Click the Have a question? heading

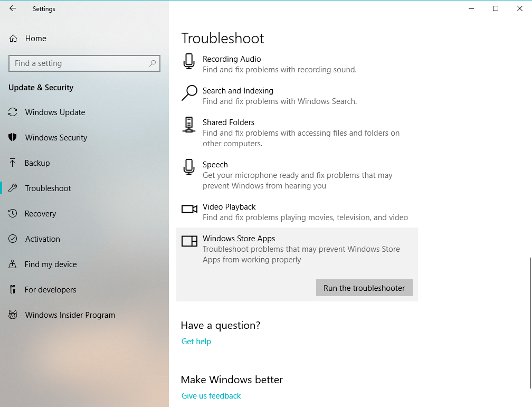tap(221, 325)
